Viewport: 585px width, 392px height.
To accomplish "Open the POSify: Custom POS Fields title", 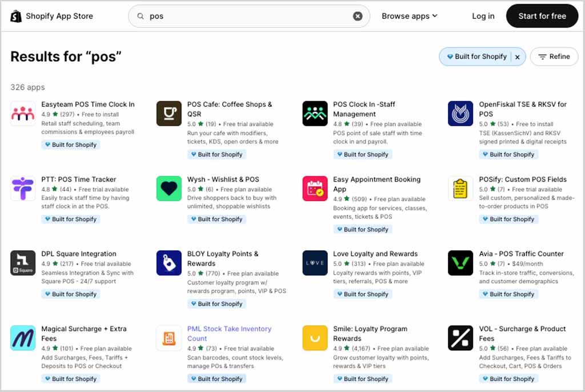I will click(523, 179).
